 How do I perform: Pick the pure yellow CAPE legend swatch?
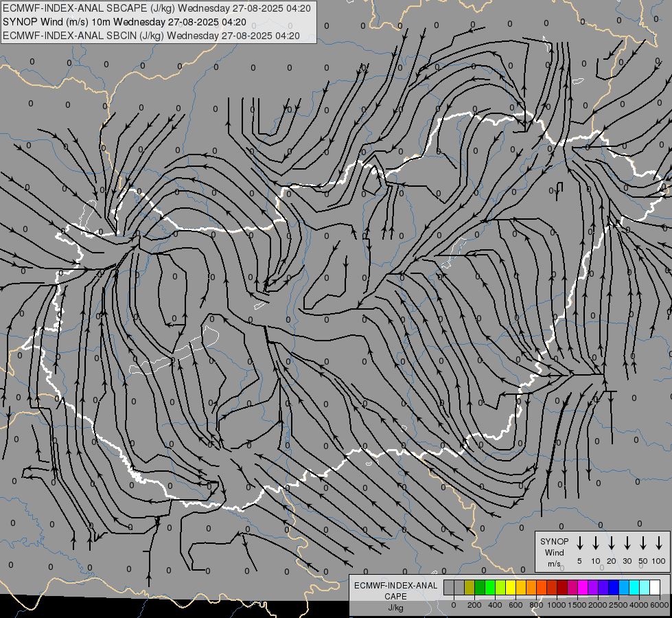pyautogui.click(x=511, y=587)
